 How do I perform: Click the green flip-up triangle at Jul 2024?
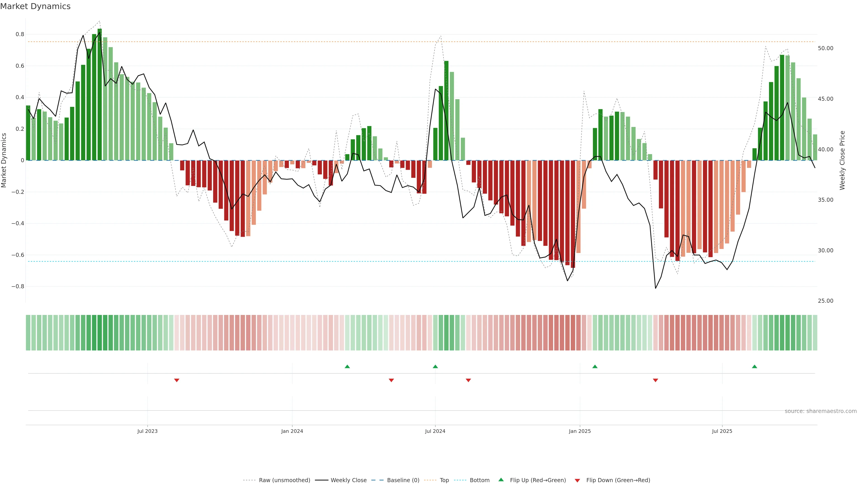[x=435, y=366]
